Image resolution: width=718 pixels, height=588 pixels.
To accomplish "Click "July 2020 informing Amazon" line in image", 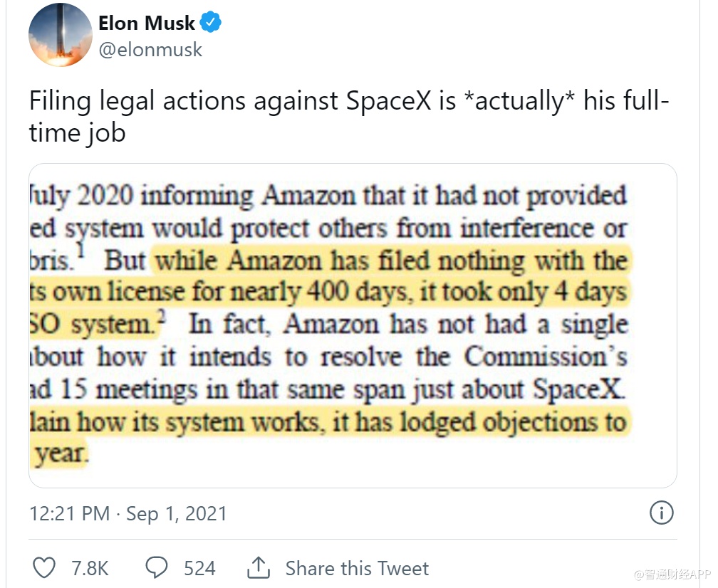I will click(x=328, y=196).
